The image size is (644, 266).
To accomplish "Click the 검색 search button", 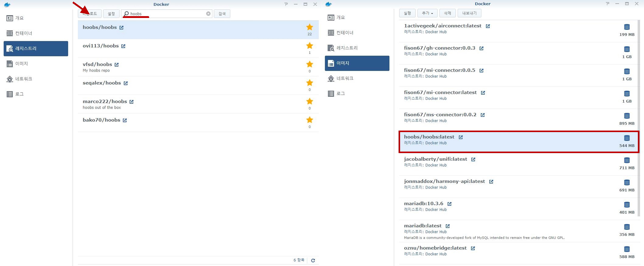I will tap(222, 14).
